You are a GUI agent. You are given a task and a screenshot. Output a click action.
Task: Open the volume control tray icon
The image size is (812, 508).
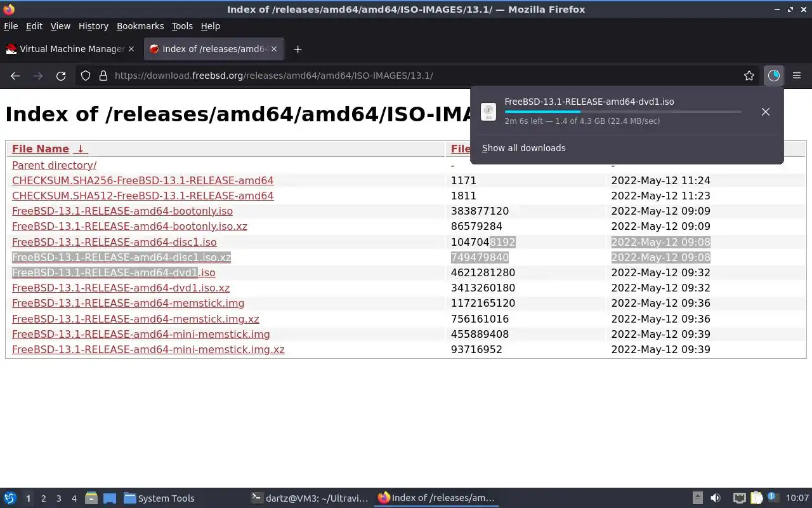click(x=716, y=498)
